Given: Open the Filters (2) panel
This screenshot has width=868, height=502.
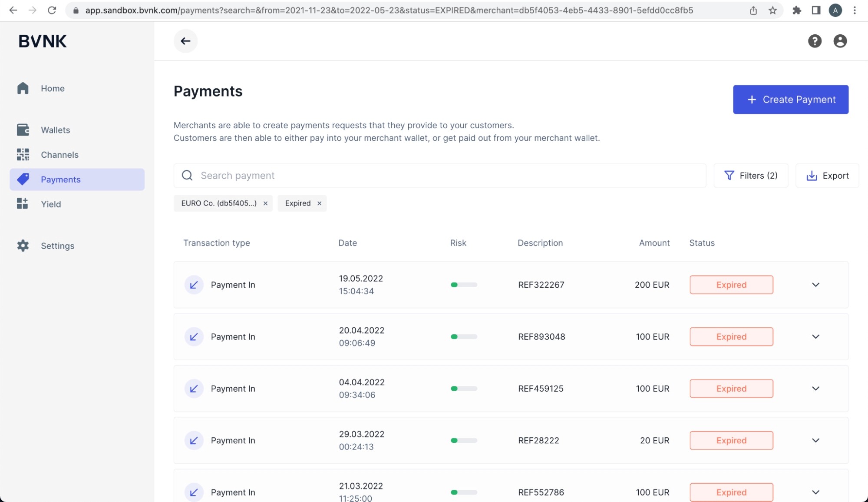Looking at the screenshot, I should coord(751,176).
